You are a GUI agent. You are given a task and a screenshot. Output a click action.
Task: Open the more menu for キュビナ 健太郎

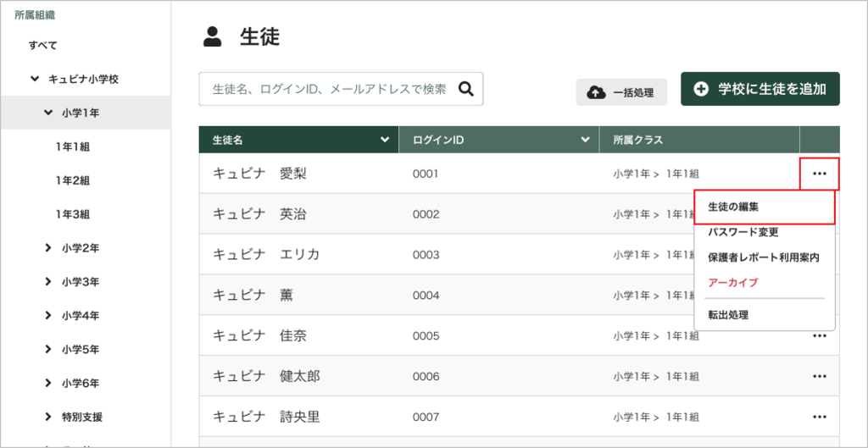(x=820, y=376)
